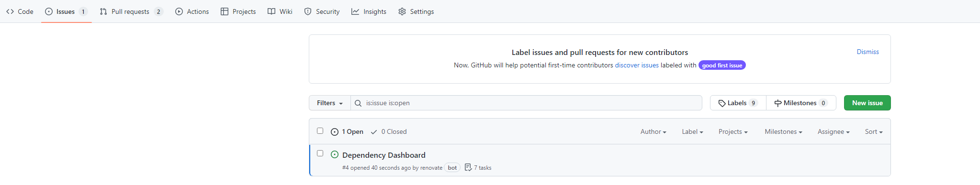Select the Issues tab
This screenshot has height=185, width=980.
[67, 11]
